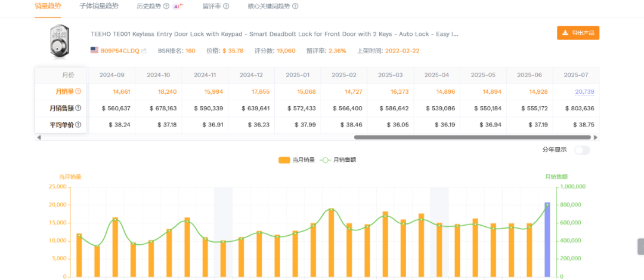Click the 20,739 sales value for 2025-07
Image resolution: width=644 pixels, height=280 pixels.
pyautogui.click(x=584, y=91)
